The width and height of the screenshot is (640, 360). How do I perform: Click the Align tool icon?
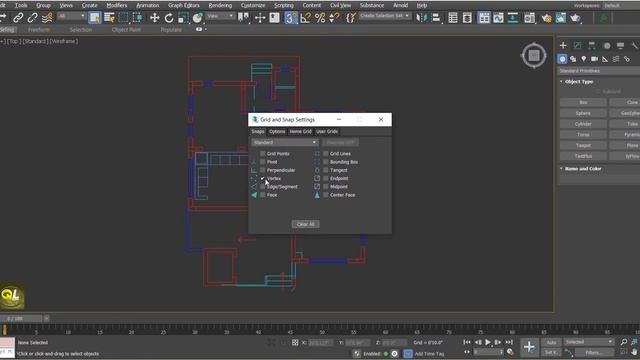(436, 18)
